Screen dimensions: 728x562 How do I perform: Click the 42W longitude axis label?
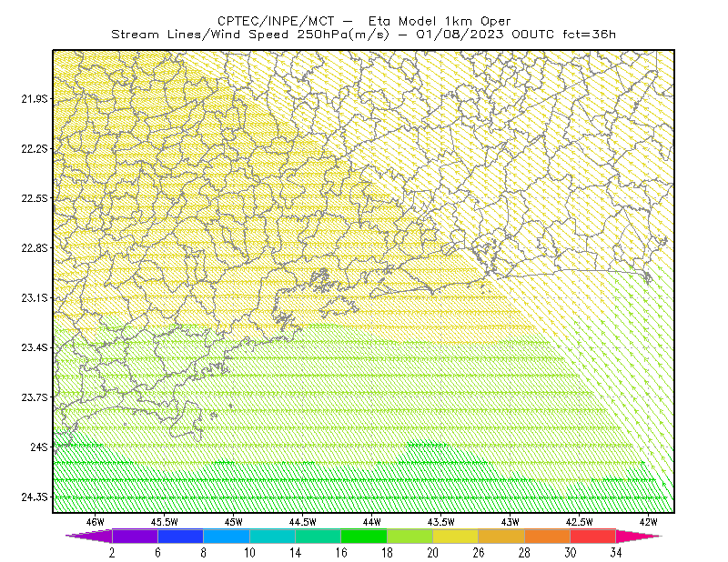[648, 522]
